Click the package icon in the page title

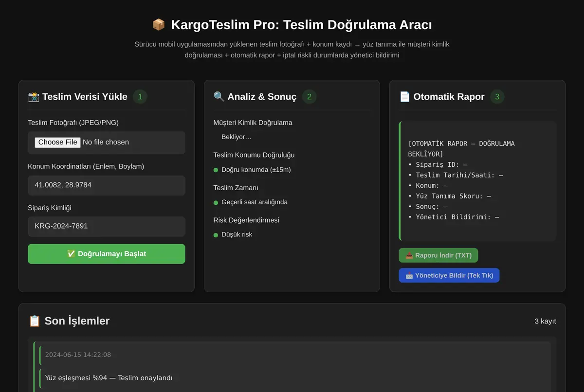coord(159,25)
